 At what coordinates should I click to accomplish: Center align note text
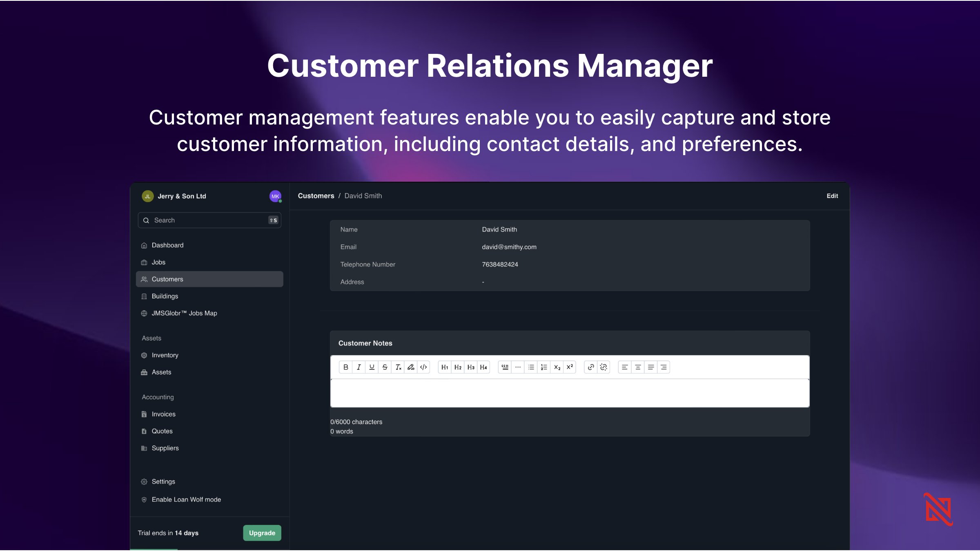[x=638, y=367]
